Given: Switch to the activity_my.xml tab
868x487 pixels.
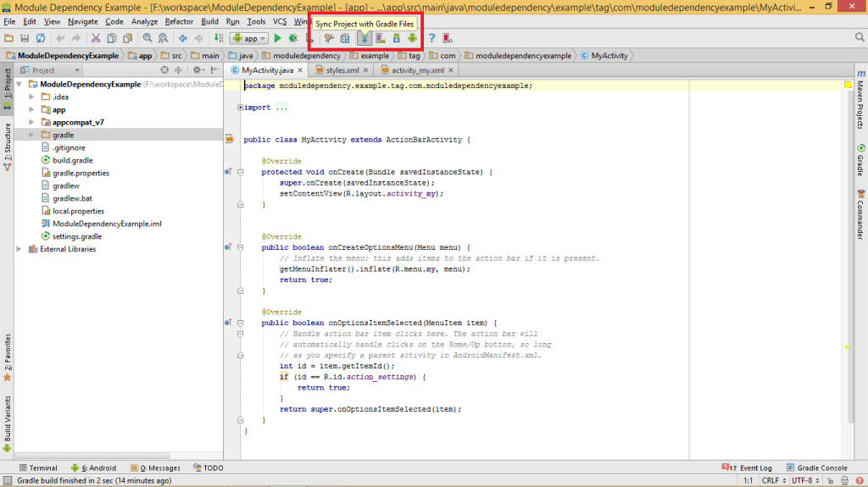Looking at the screenshot, I should coord(417,70).
